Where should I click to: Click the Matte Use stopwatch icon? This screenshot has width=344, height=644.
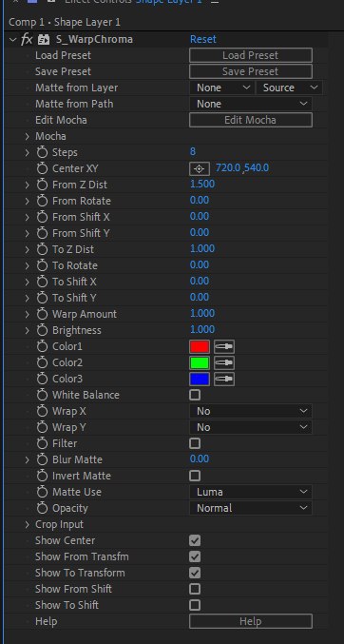42,492
